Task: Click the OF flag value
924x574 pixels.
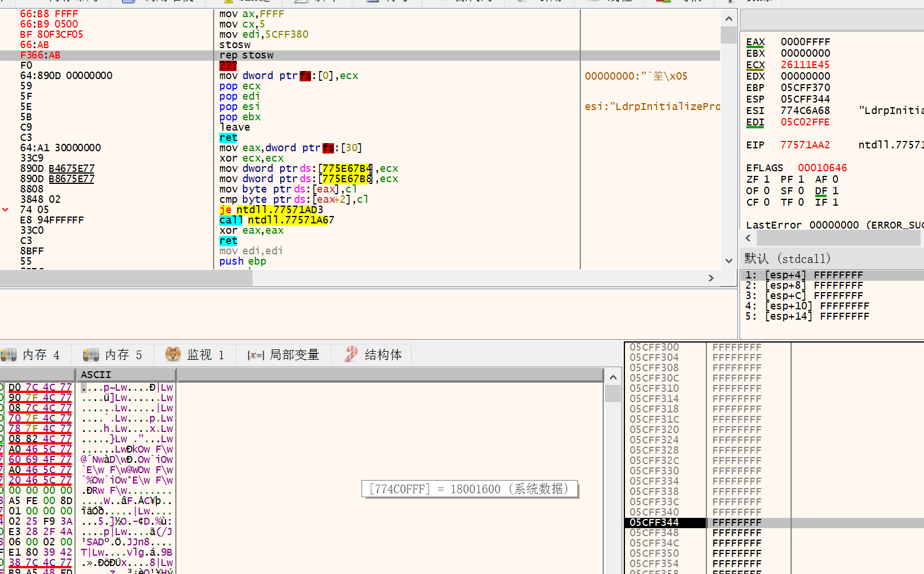Action: 767,191
